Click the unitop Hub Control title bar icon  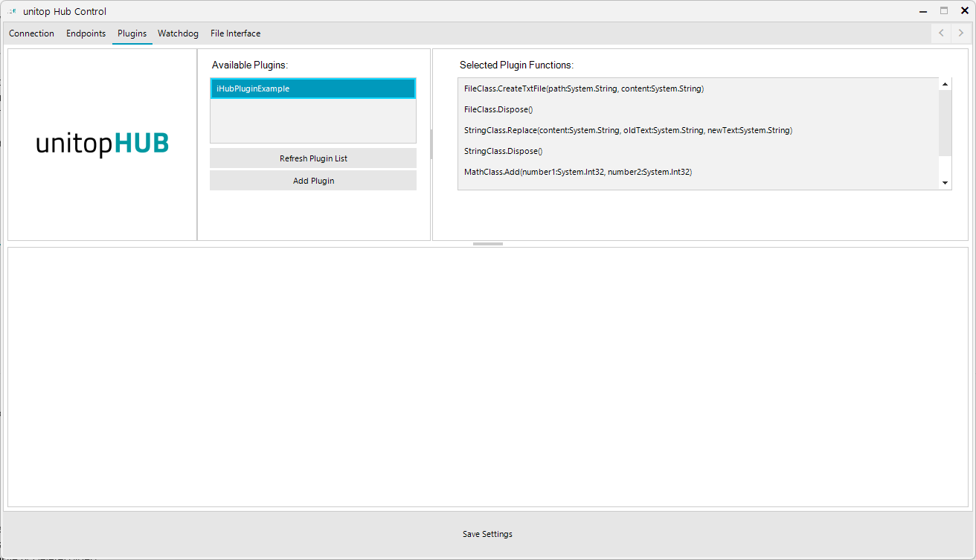[x=13, y=11]
